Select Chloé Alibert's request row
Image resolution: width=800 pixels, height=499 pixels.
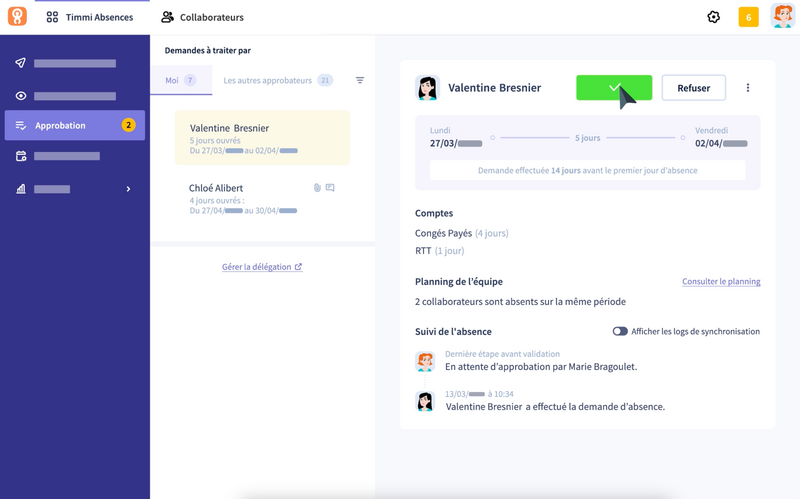click(x=262, y=198)
